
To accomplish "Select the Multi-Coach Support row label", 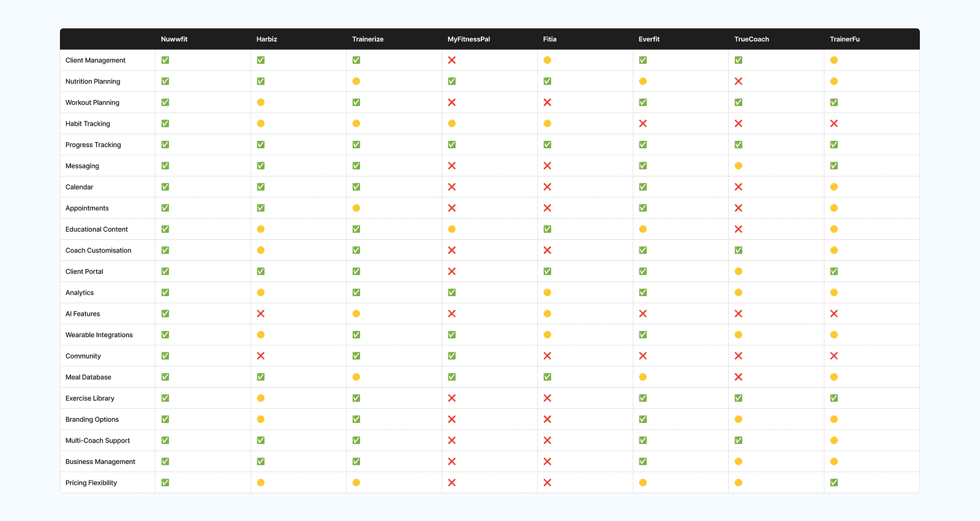I will [x=97, y=441].
